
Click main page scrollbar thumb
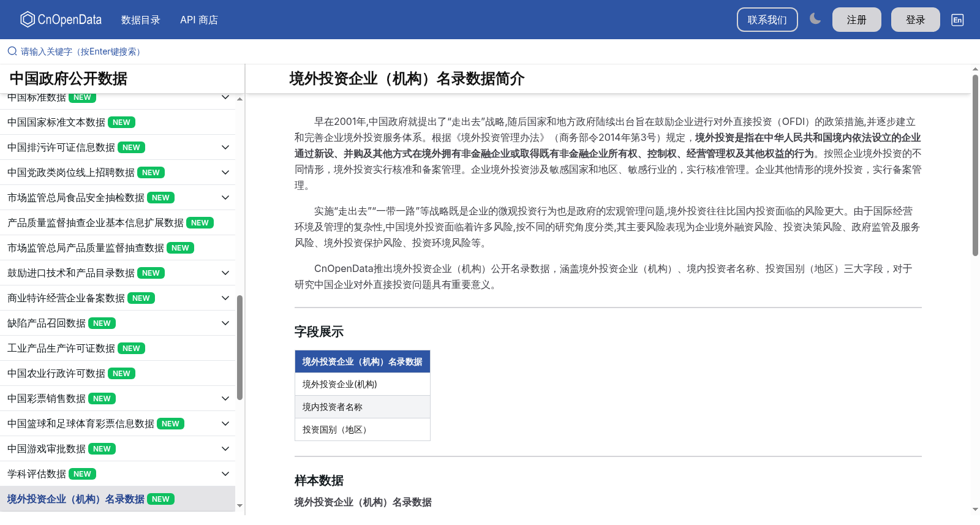[x=975, y=165]
